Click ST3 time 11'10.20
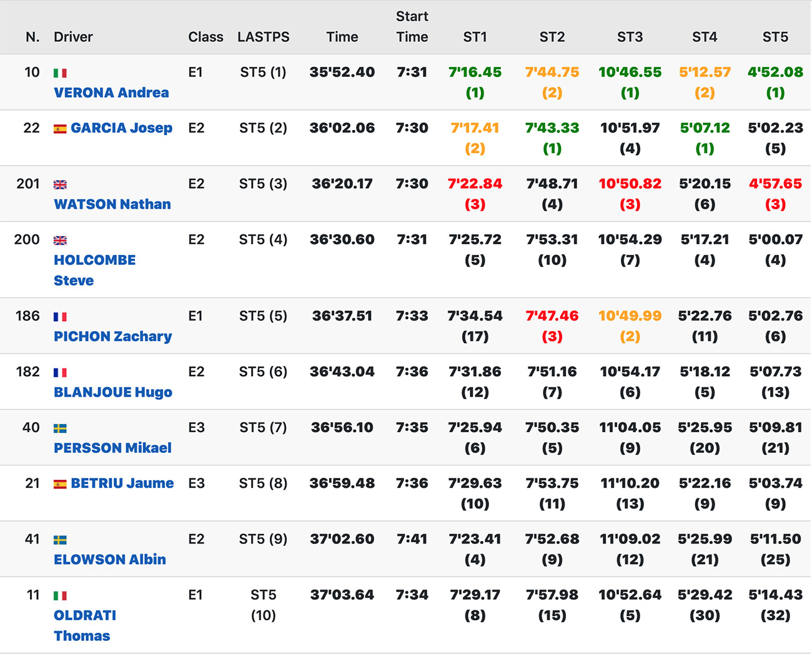Image resolution: width=812 pixels, height=654 pixels. coord(630,483)
